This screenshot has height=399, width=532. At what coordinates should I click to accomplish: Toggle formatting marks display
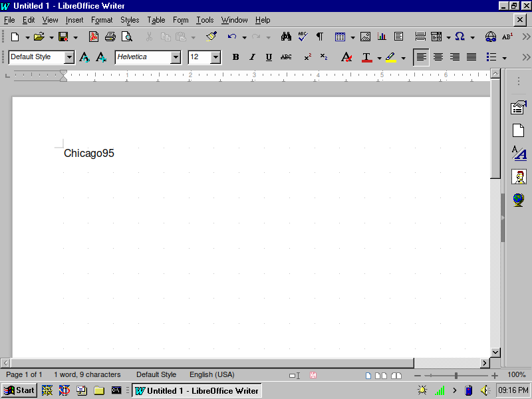coord(319,37)
